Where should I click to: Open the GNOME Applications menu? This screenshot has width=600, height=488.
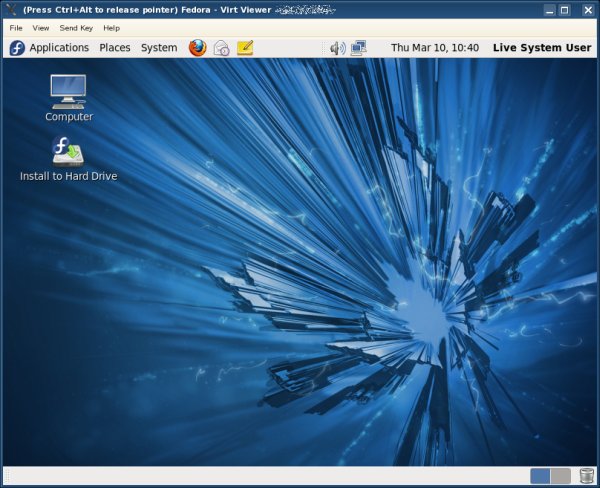tap(59, 48)
